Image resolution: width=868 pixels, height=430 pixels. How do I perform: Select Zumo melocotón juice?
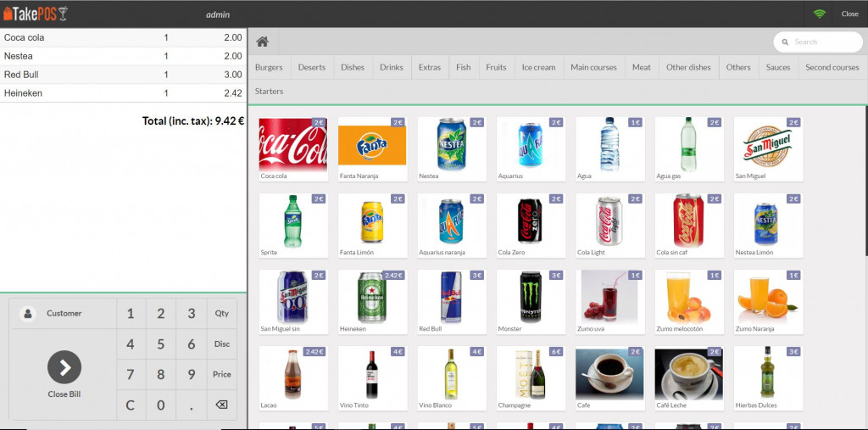pyautogui.click(x=689, y=301)
